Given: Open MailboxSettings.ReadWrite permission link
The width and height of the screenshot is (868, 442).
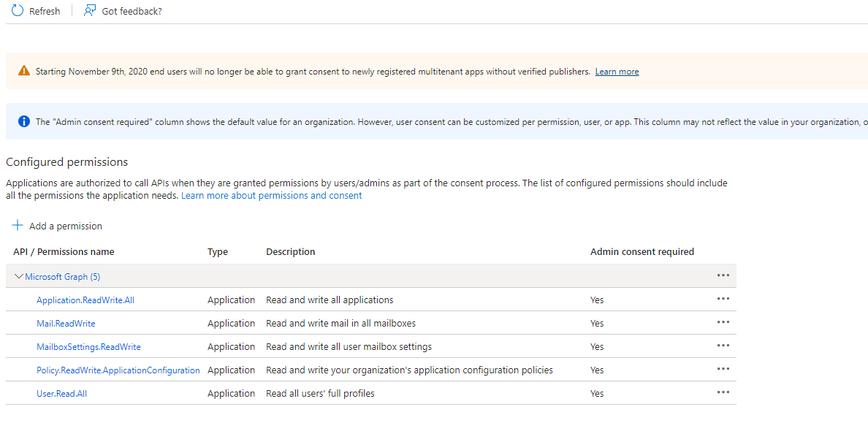Looking at the screenshot, I should 88,347.
